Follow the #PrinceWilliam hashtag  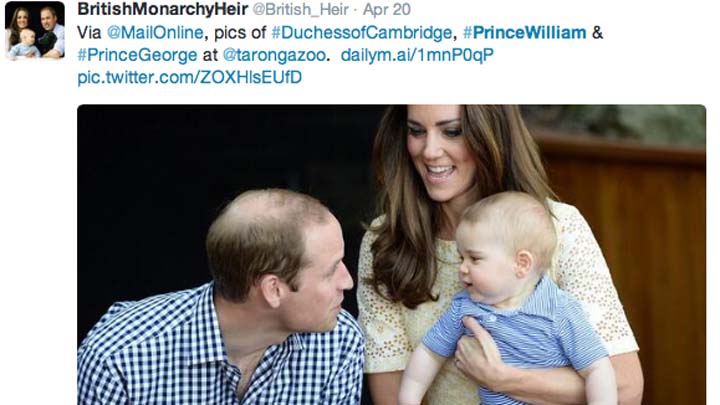[524, 33]
